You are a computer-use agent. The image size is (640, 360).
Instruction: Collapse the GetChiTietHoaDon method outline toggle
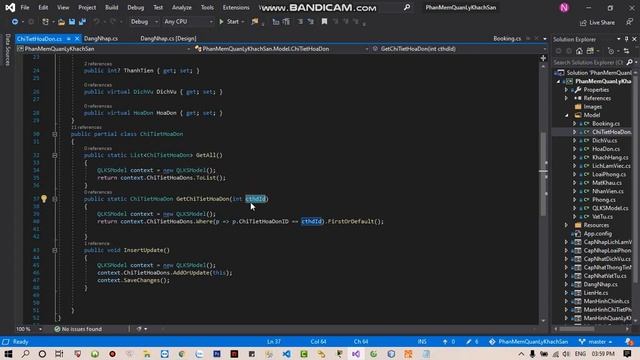(55, 199)
